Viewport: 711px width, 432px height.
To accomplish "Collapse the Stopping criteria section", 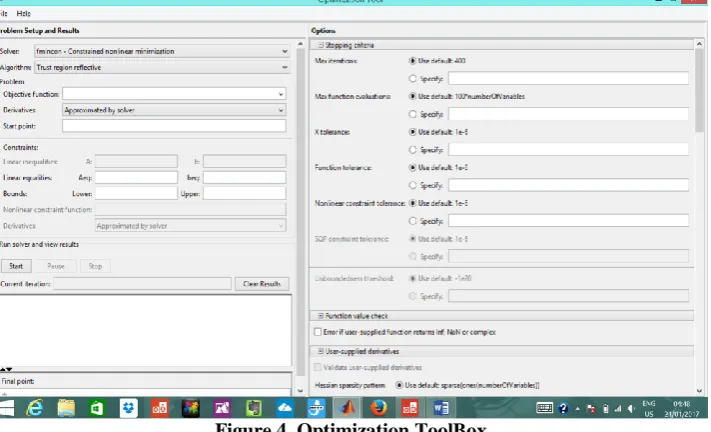I will [321, 45].
